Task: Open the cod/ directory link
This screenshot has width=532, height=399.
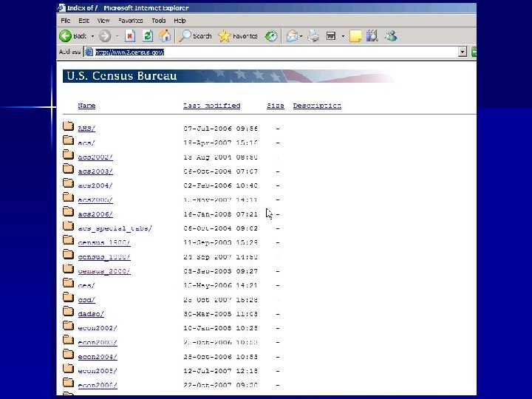Action: pyautogui.click(x=86, y=299)
